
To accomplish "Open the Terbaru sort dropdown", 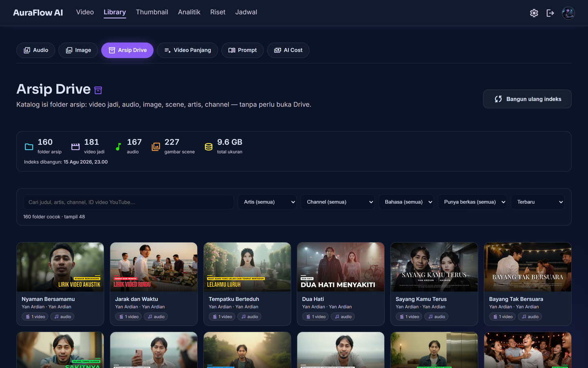I will [x=538, y=202].
